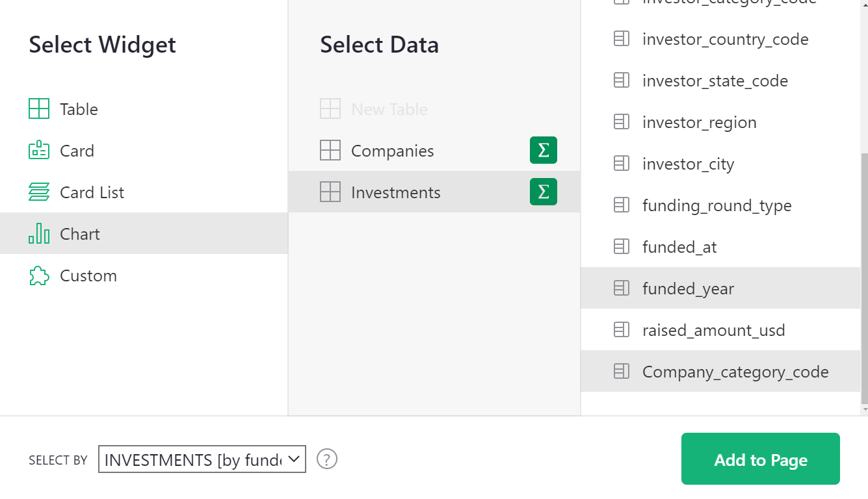Image resolution: width=868 pixels, height=499 pixels.
Task: Toggle the summary sigma button for Companies
Action: click(x=543, y=150)
